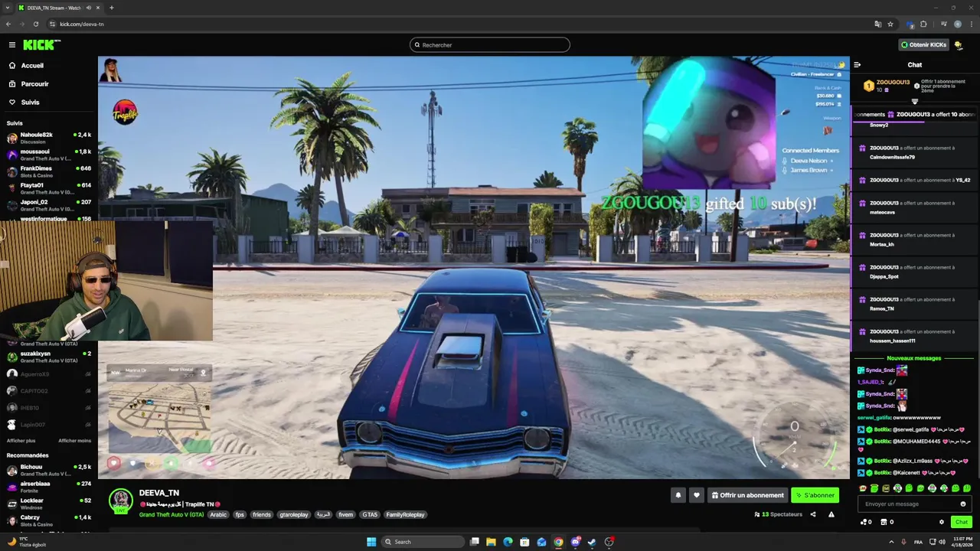Open channel points icon in chat
The image size is (980, 551).
(x=866, y=522)
